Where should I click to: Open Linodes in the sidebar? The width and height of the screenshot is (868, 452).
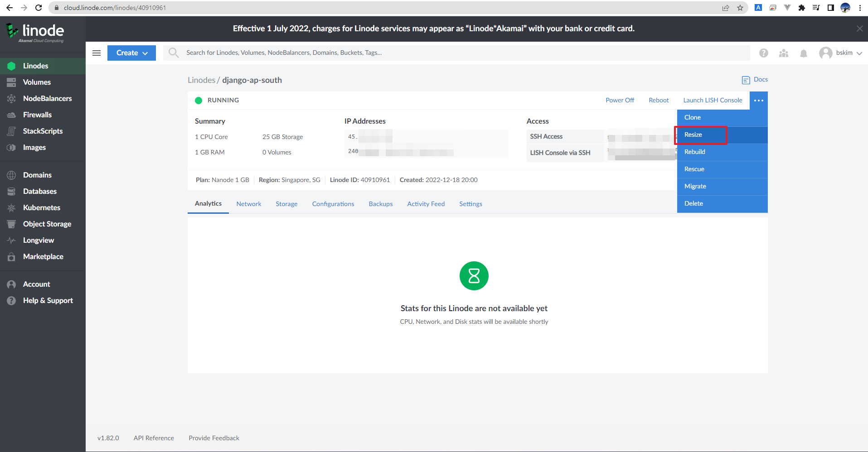[x=43, y=66]
